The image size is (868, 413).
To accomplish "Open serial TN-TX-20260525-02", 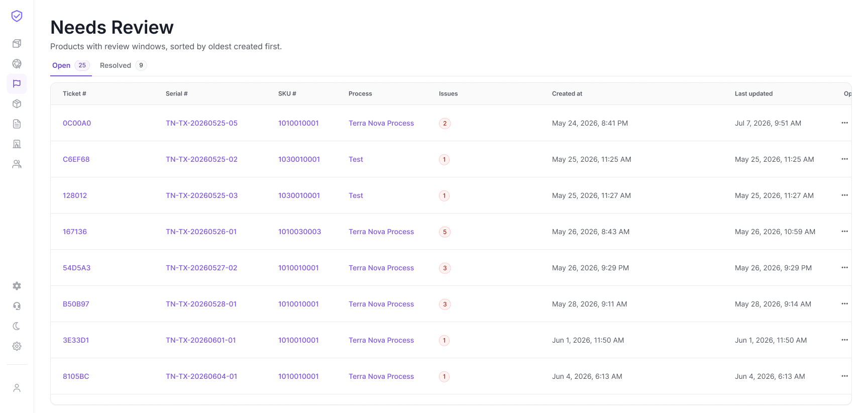I will 201,159.
